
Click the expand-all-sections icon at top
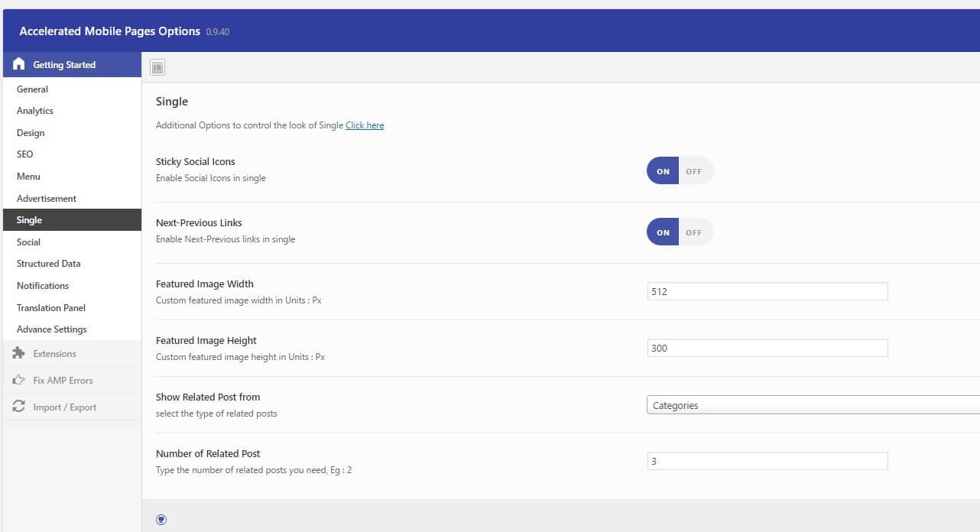(157, 67)
